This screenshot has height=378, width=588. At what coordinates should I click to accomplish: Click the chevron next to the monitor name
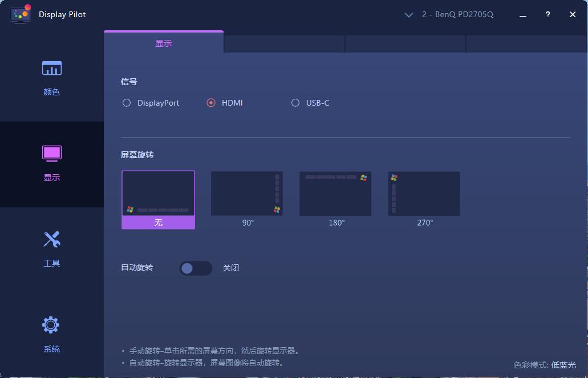click(x=408, y=15)
